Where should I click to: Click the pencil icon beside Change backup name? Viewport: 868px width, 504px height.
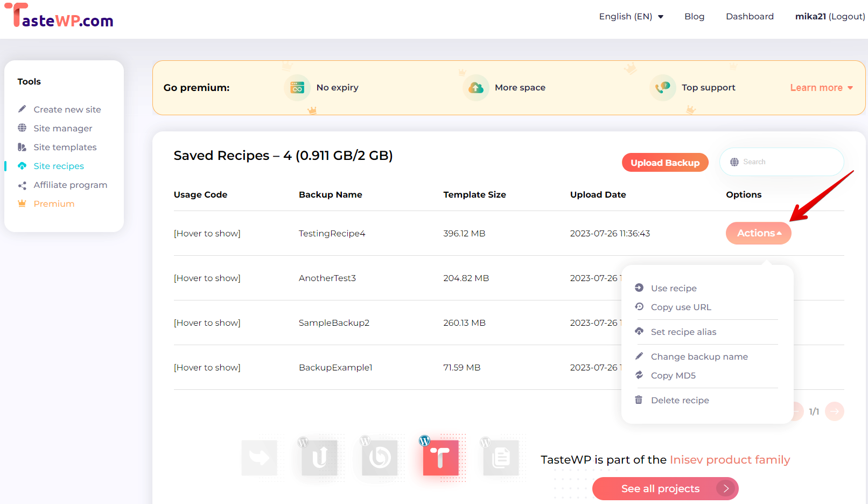(x=639, y=356)
